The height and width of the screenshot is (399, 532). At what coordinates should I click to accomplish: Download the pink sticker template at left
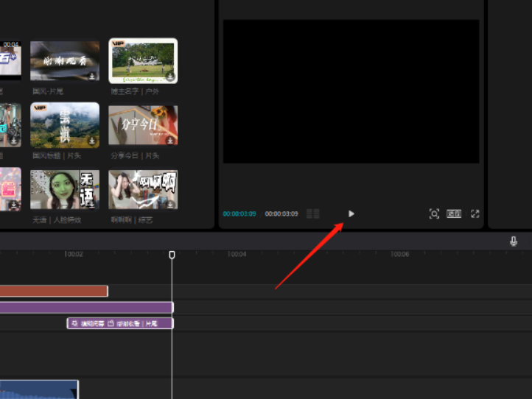point(13,205)
